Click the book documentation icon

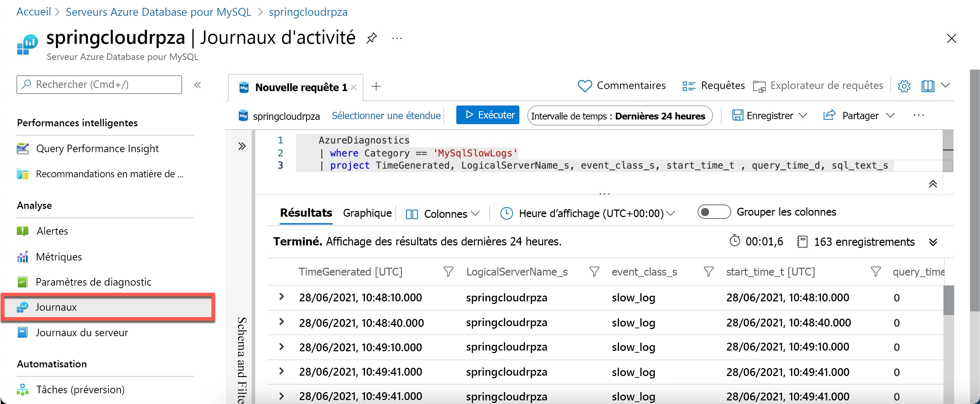[928, 86]
